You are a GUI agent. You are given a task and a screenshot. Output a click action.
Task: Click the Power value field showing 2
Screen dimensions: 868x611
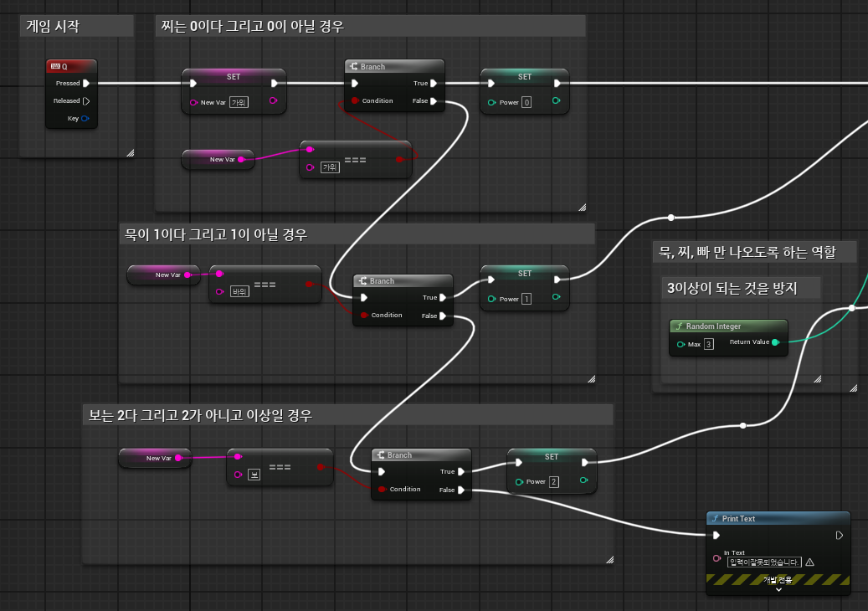(553, 482)
